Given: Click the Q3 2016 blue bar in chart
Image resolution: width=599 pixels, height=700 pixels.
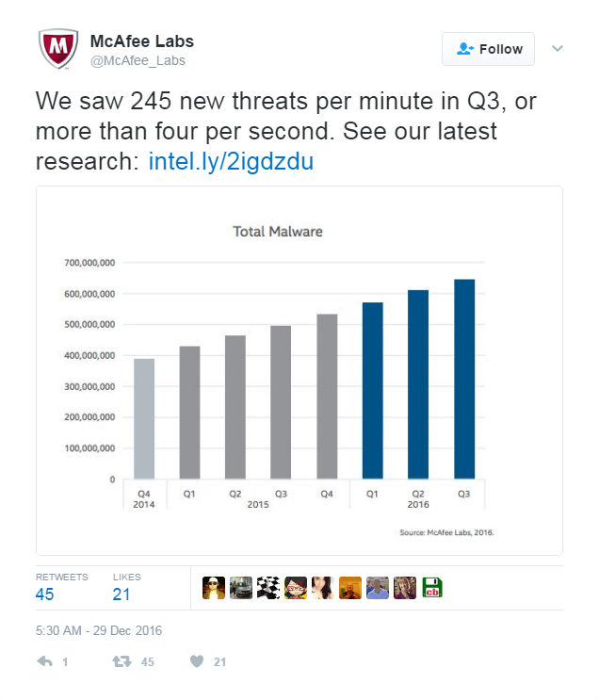Looking at the screenshot, I should click(464, 379).
